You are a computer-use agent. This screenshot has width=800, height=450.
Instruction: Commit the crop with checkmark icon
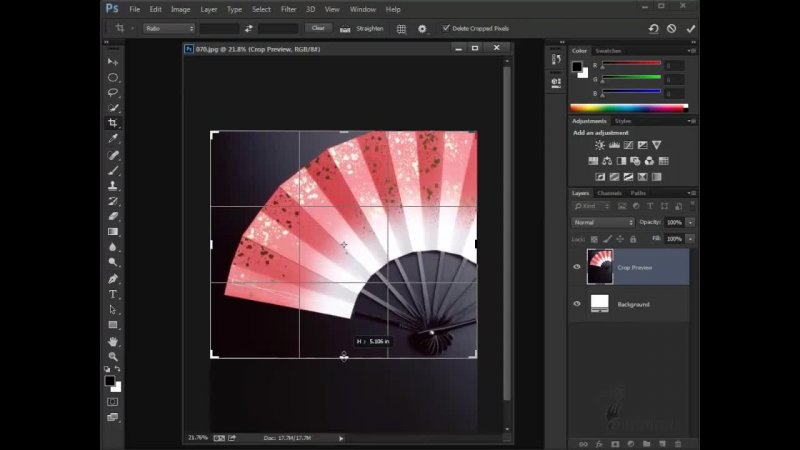coord(690,29)
